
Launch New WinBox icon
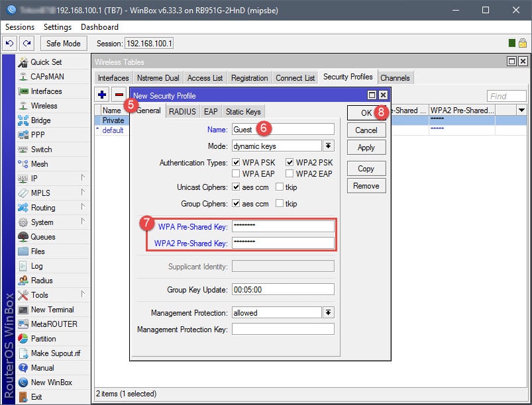[x=23, y=382]
